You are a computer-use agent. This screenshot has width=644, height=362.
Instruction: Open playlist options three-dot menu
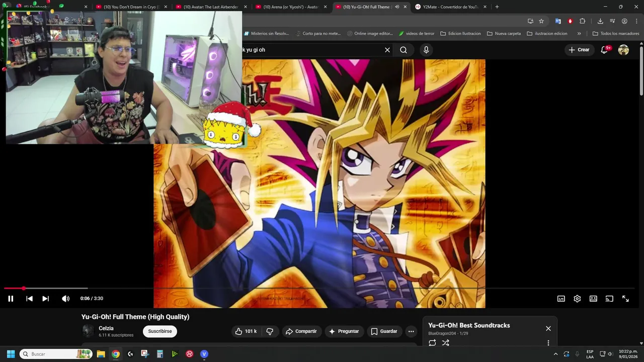548,343
